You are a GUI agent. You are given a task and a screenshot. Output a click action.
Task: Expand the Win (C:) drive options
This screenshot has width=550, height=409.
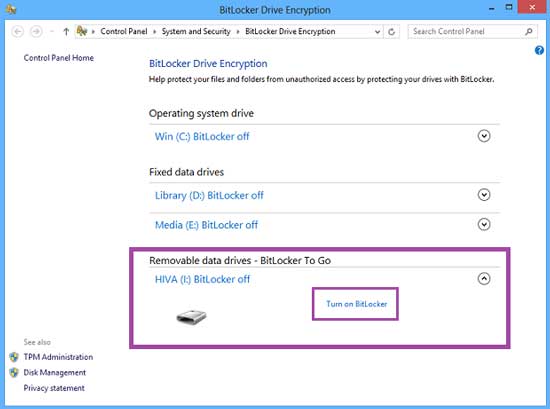[484, 136]
